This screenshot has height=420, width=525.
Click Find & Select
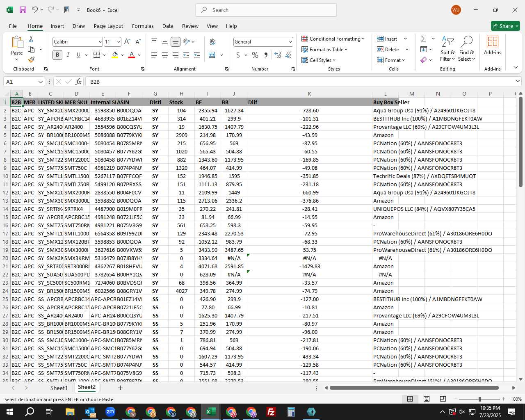[x=467, y=49]
